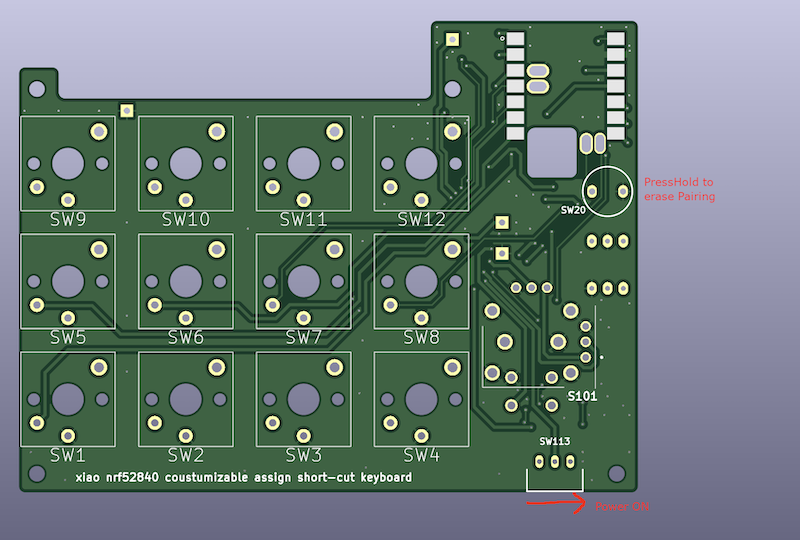Select the SW9 label on the board

68,219
